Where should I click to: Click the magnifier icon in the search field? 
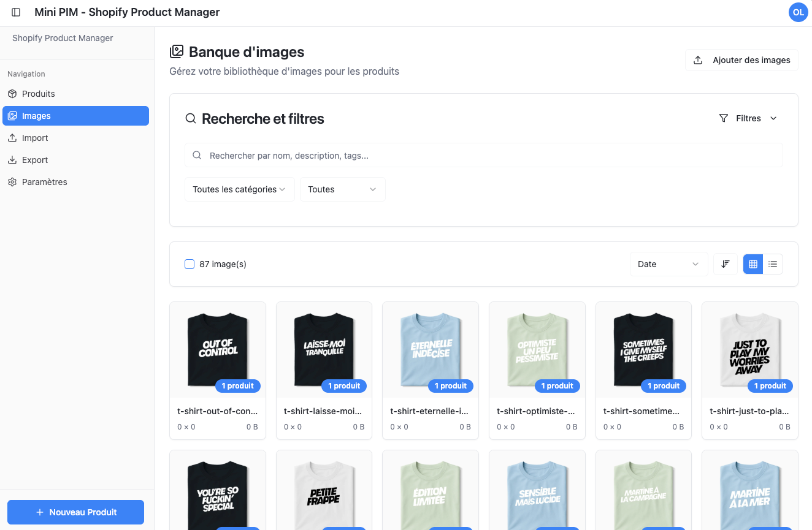click(197, 156)
